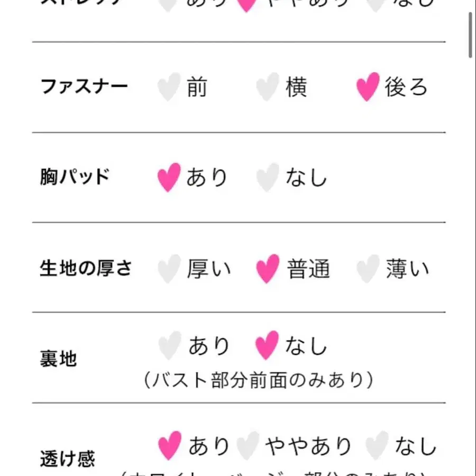This screenshot has width=476, height=476.
Task: Choose the 厚い heart for 生地の厚さ
Action: point(169,268)
